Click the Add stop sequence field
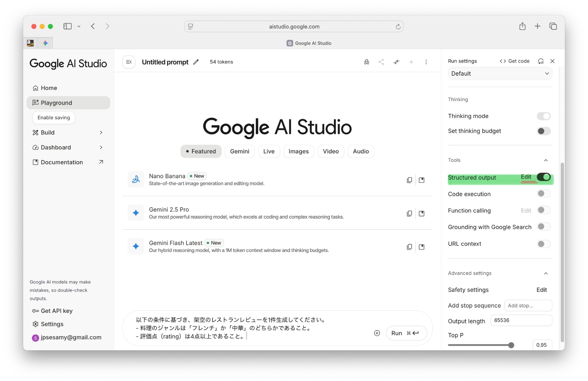Viewport: 588px width, 381px height. pyautogui.click(x=528, y=305)
